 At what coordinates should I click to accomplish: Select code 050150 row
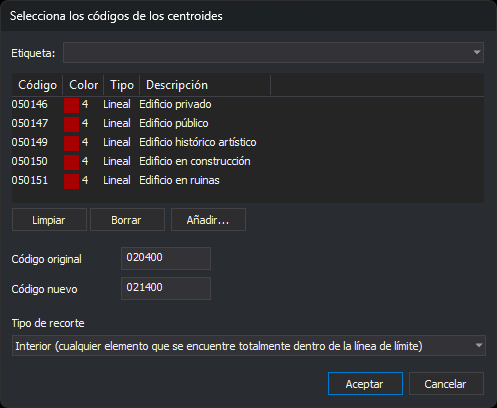(x=248, y=161)
